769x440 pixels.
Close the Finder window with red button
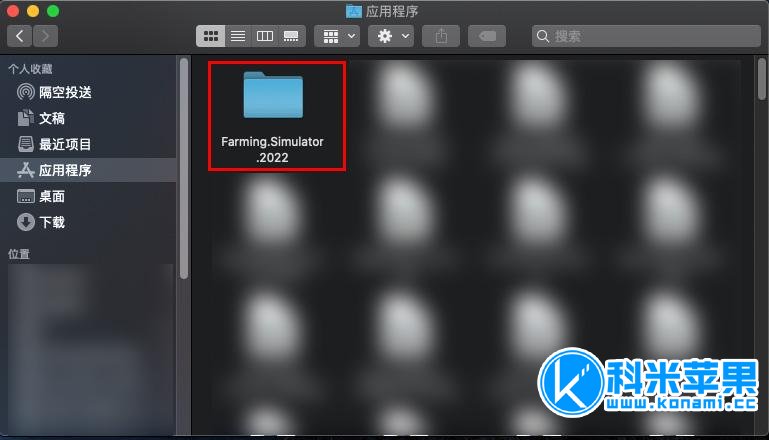tap(13, 11)
